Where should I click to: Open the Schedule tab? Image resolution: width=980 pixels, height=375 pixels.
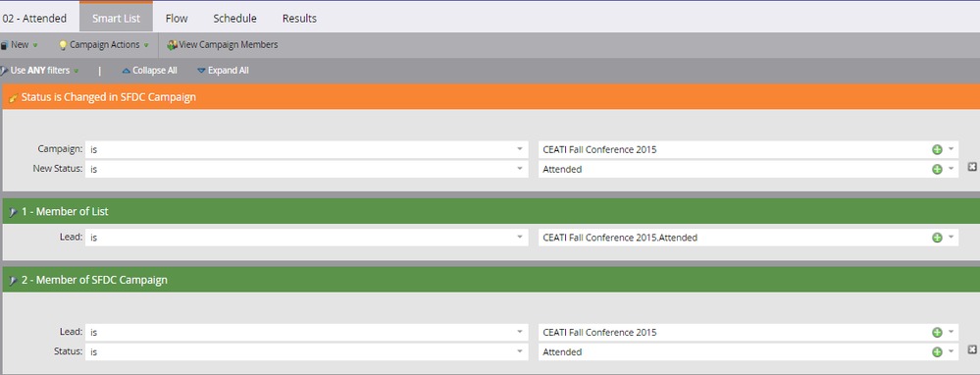point(235,18)
